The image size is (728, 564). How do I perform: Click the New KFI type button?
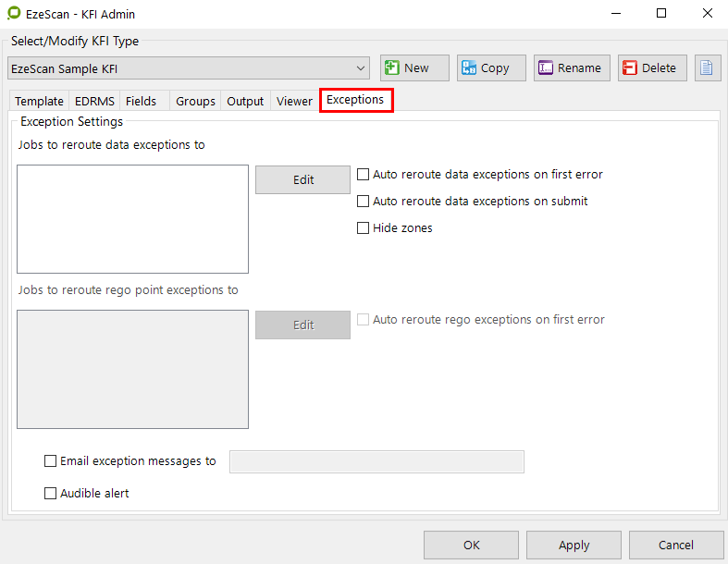pyautogui.click(x=414, y=67)
